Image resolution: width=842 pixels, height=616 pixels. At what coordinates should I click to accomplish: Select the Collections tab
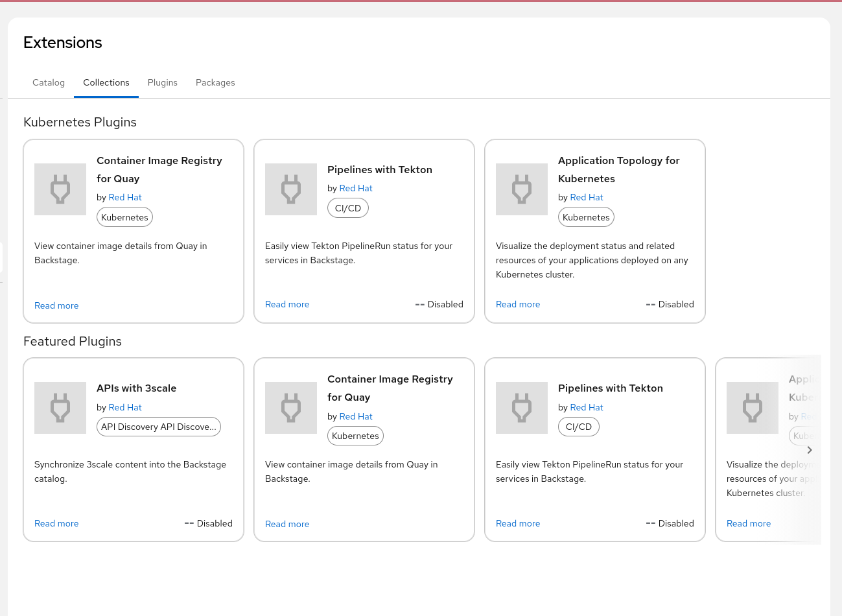106,82
